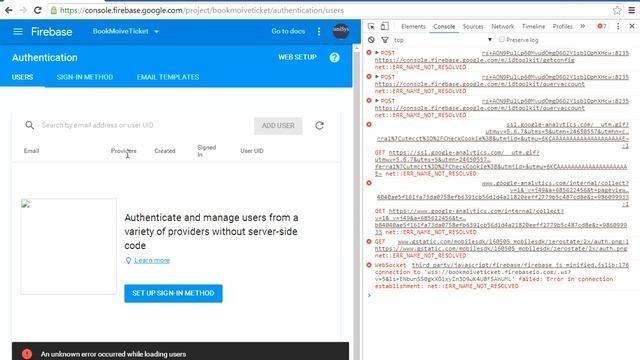This screenshot has height=360, width=640.
Task: Bookmark the page with the star icon
Action: coord(617,10)
